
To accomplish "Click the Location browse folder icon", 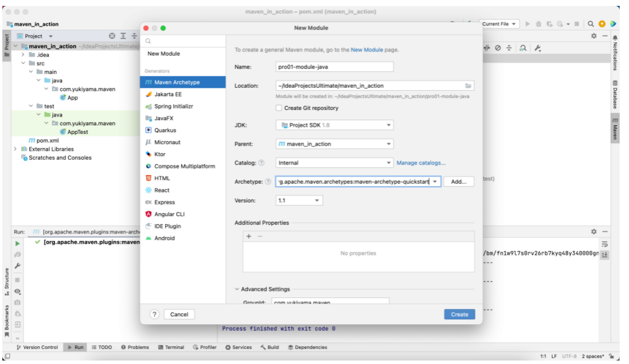I will tap(468, 86).
